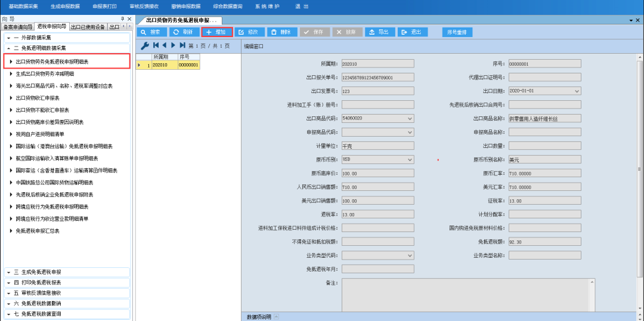Jump to the last page of records
644x321 pixels.
(182, 45)
